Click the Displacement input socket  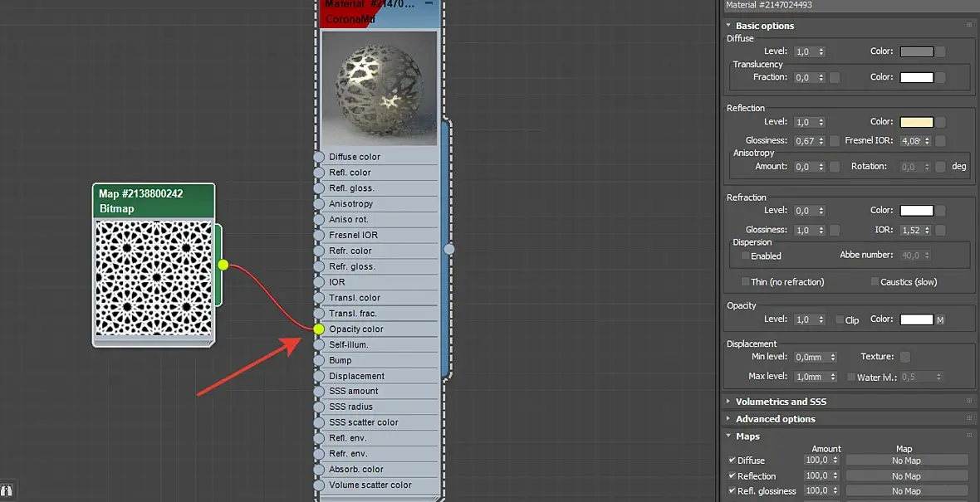point(319,376)
